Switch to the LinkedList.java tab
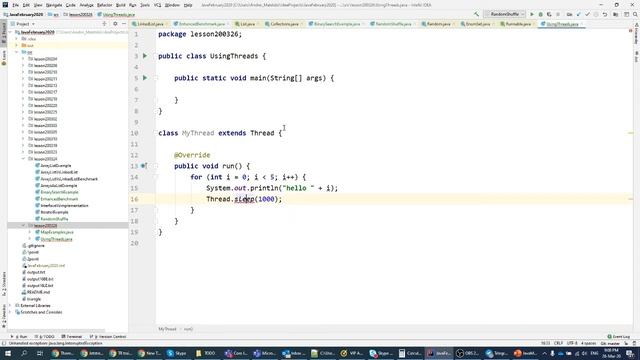 coord(149,24)
